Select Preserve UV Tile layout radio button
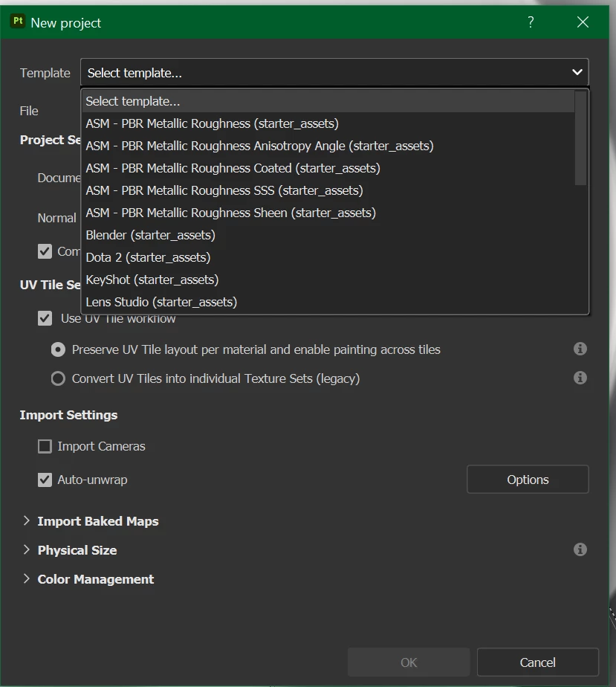Viewport: 616px width, 687px height. (x=58, y=349)
